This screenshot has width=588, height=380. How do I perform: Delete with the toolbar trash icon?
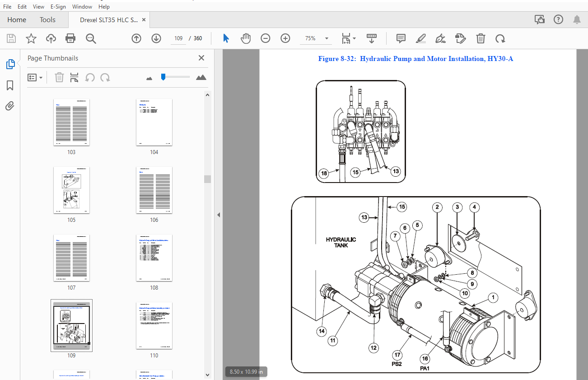(481, 38)
